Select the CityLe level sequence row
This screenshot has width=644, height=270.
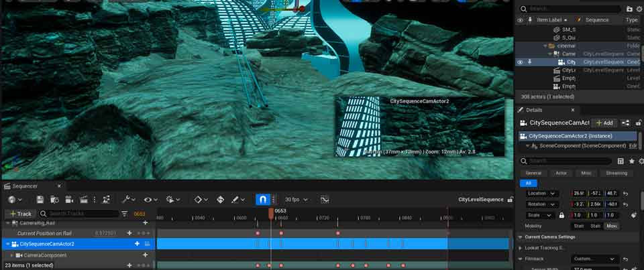[578, 70]
